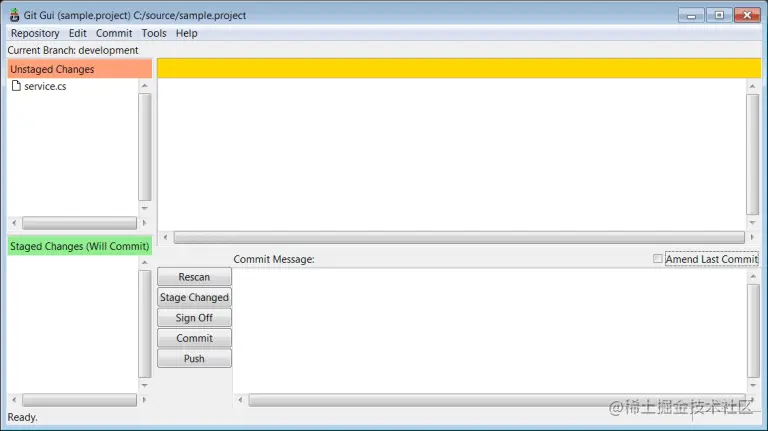
Task: Open the Edit menu
Action: [77, 33]
